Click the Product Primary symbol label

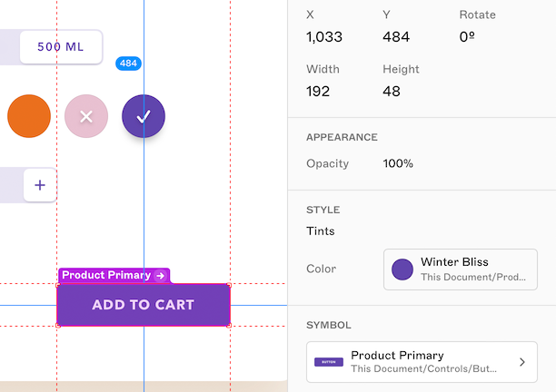coord(106,275)
